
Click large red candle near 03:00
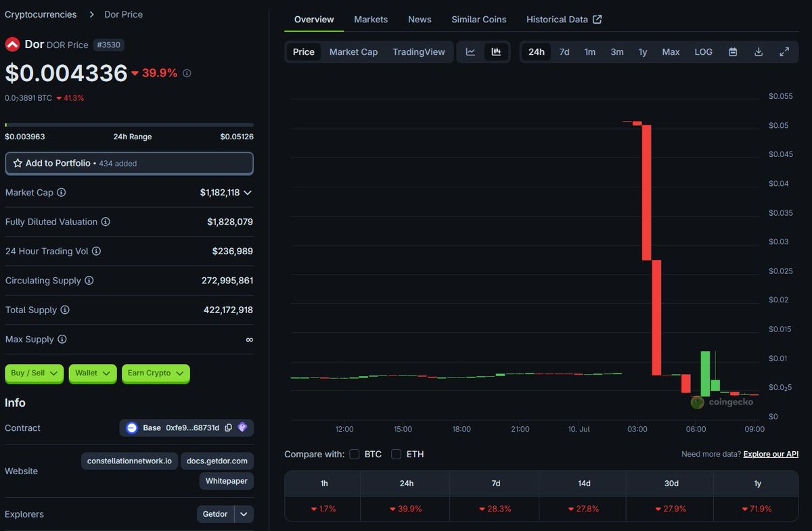point(647,192)
